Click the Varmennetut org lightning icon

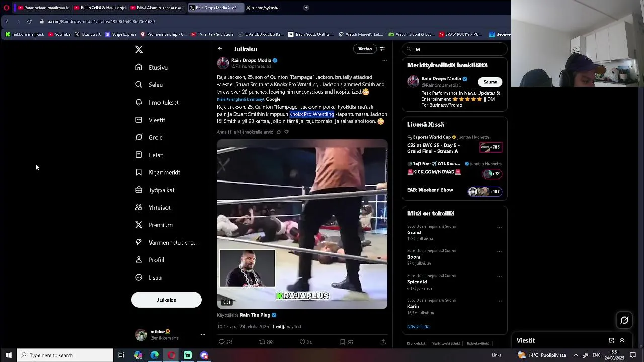tap(139, 242)
